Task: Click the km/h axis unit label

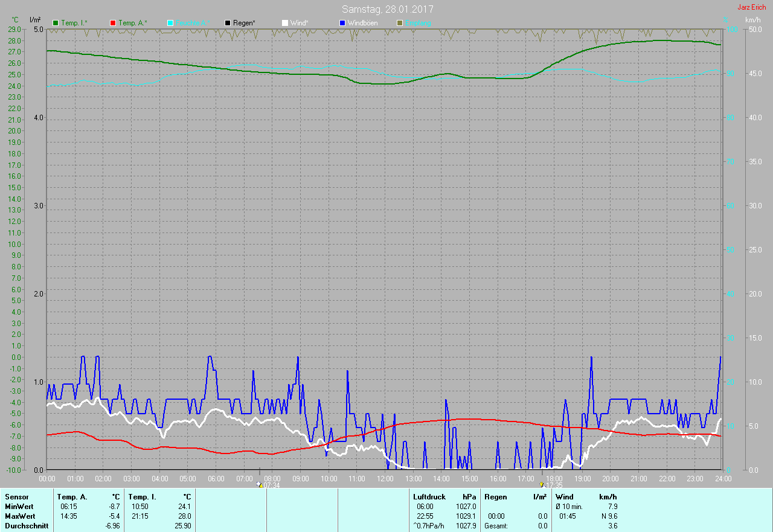Action: point(752,20)
